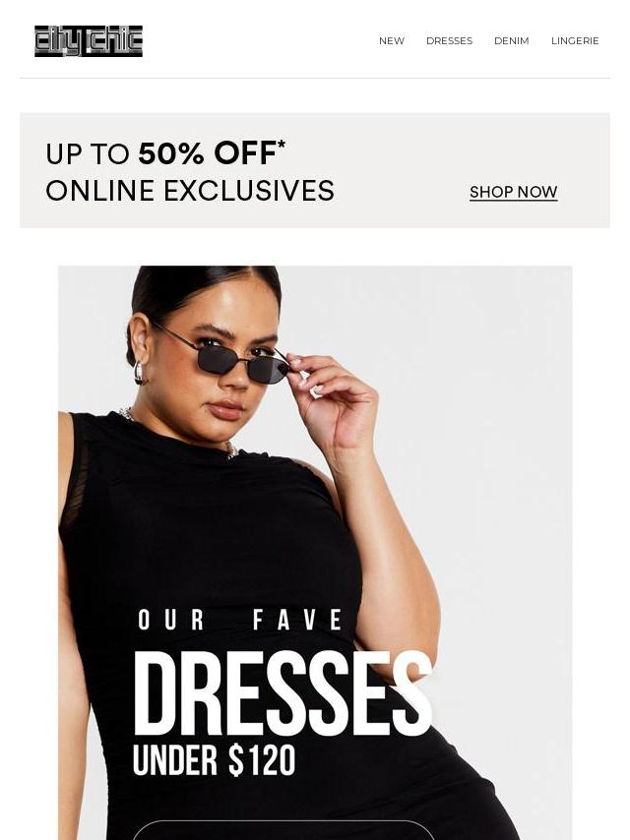Open the NEW menu link
This screenshot has width=630, height=840.
[x=392, y=40]
